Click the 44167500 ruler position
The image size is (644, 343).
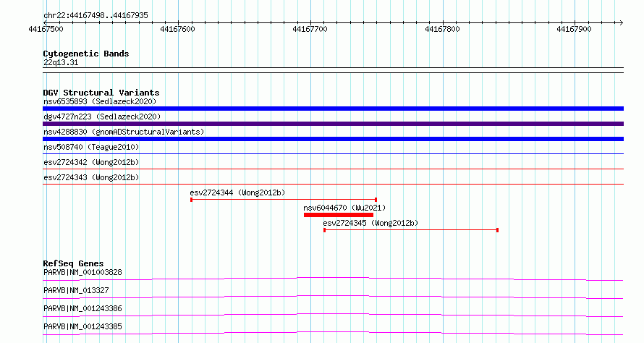[46, 29]
